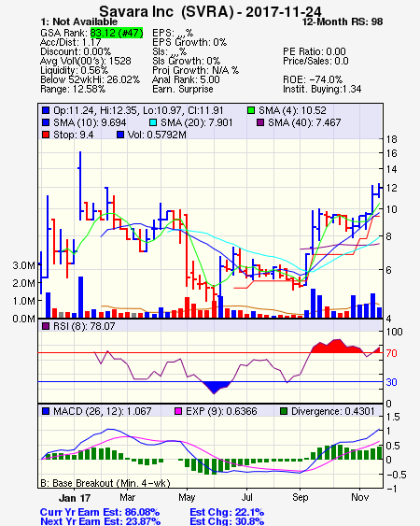Screen dimensions: 420x526
Task: Click 'EXP (9): 0.6366' label
Action: point(221,411)
